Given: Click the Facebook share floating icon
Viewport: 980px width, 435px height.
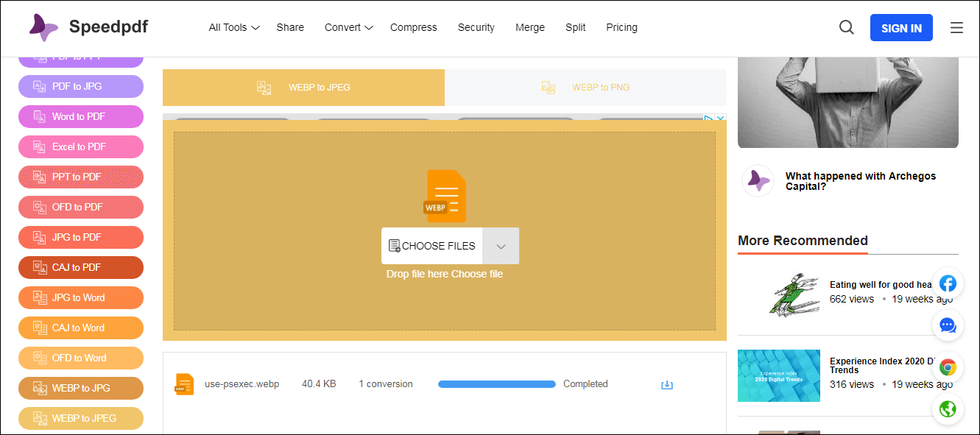Looking at the screenshot, I should point(948,283).
